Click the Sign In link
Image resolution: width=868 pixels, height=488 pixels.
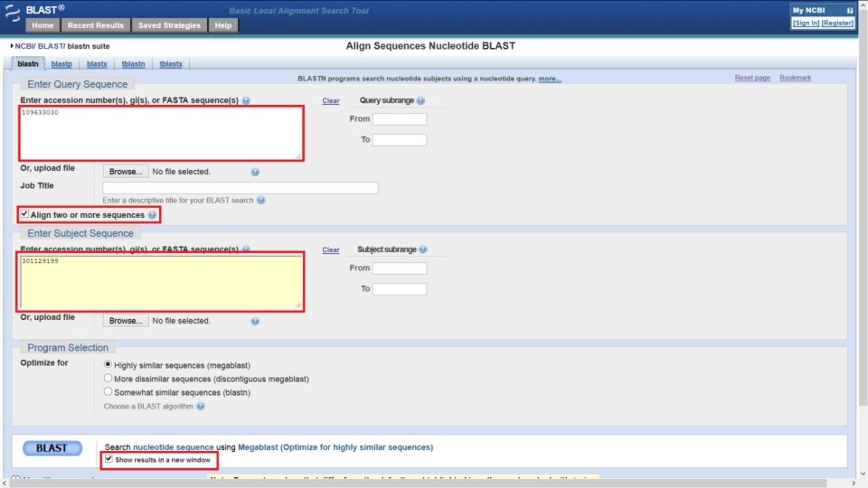(806, 23)
